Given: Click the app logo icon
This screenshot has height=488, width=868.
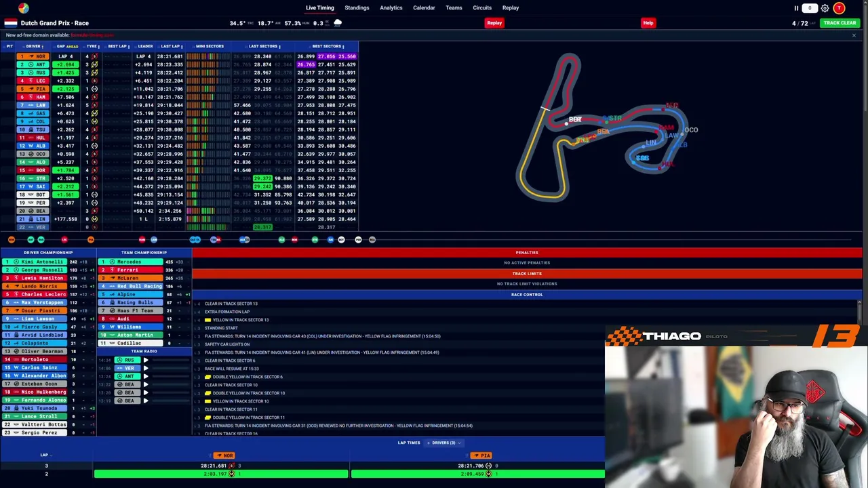Looking at the screenshot, I should pyautogui.click(x=24, y=8).
